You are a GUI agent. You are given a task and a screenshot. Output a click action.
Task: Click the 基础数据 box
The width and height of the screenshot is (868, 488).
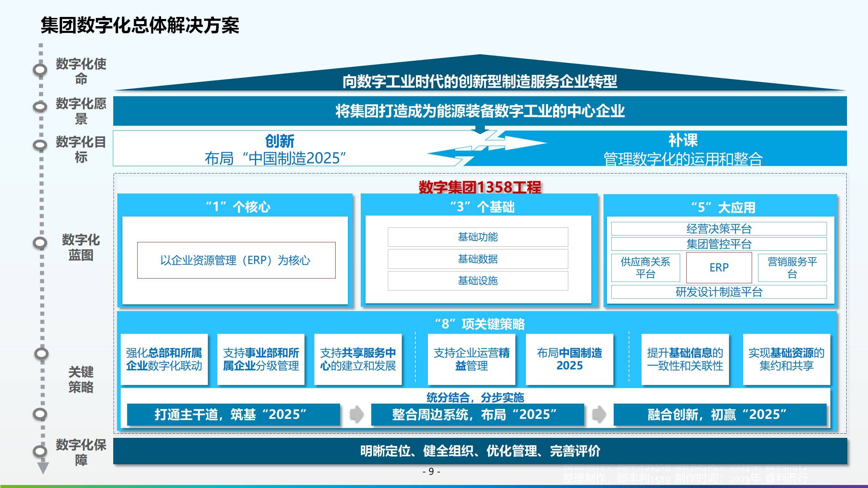[x=478, y=259]
